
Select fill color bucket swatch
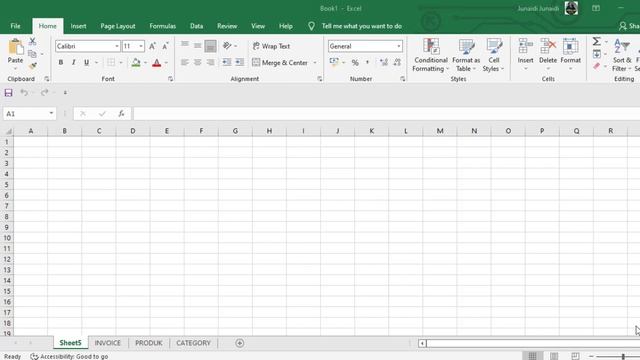coord(136,62)
